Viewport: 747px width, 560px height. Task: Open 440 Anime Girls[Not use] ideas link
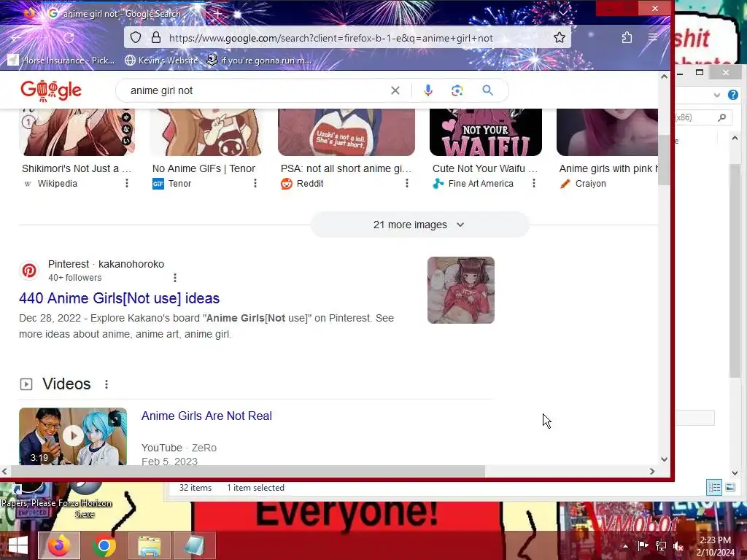click(x=119, y=298)
